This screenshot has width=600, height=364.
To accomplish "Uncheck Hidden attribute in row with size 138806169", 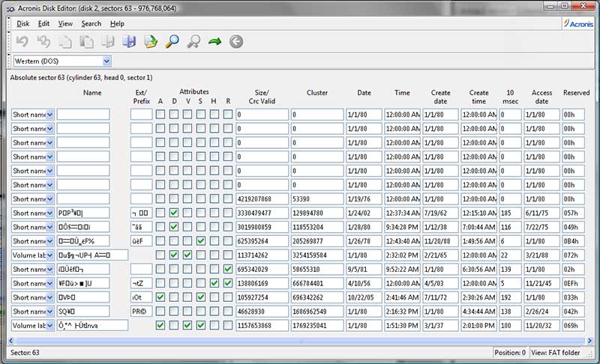I will (214, 283).
